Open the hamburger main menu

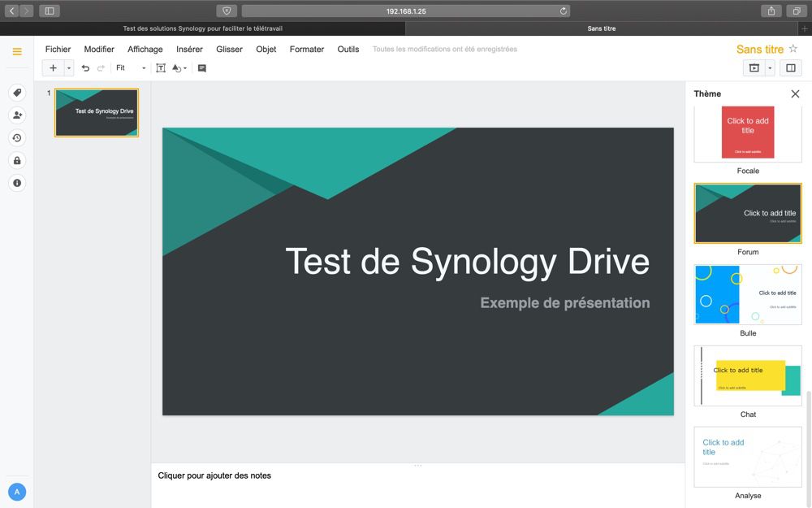[17, 51]
